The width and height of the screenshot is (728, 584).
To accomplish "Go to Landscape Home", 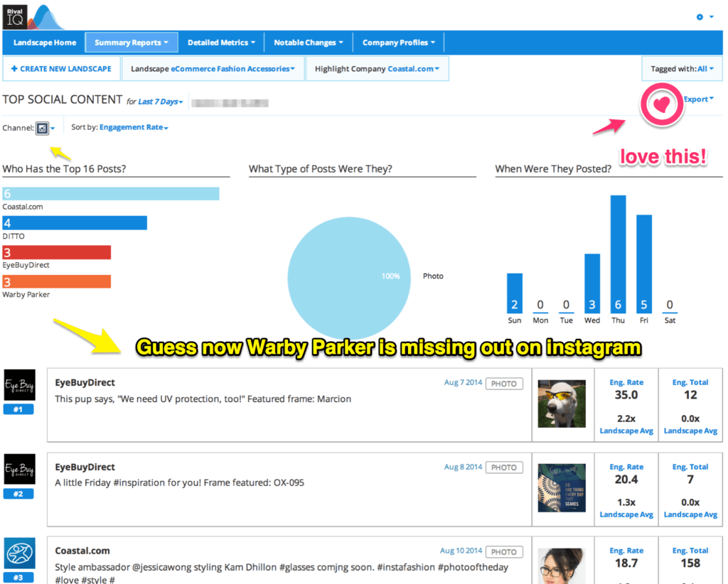I will [x=44, y=43].
